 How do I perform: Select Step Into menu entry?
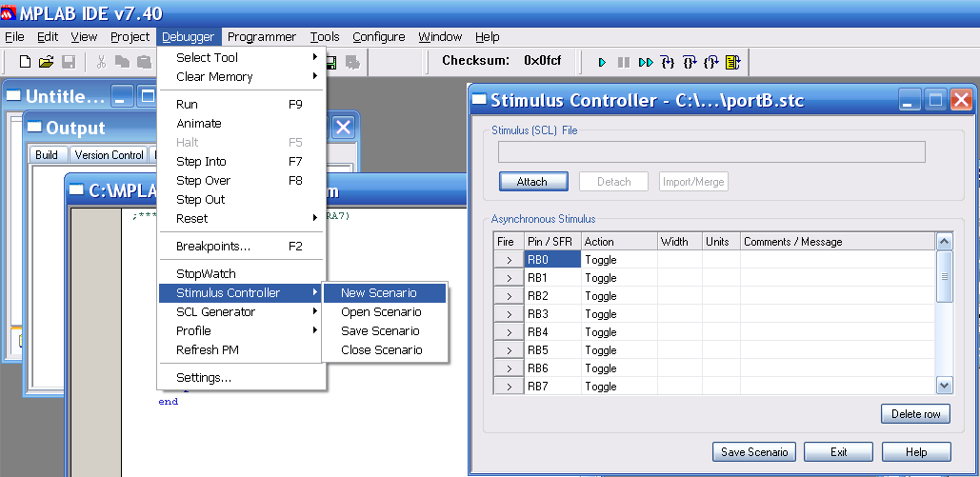coord(241,162)
